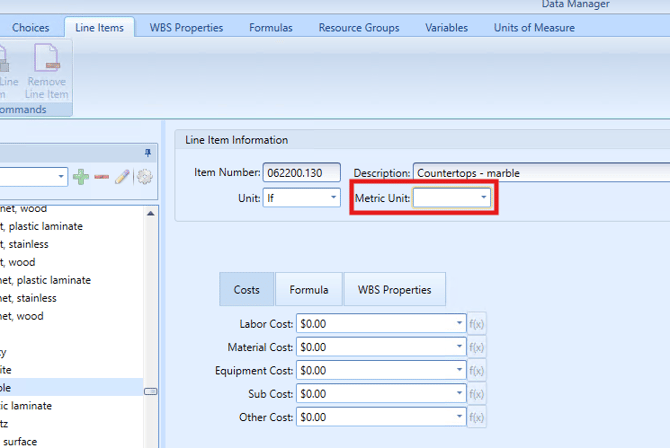
Task: Expand the Metric Unit dropdown
Action: 484,198
